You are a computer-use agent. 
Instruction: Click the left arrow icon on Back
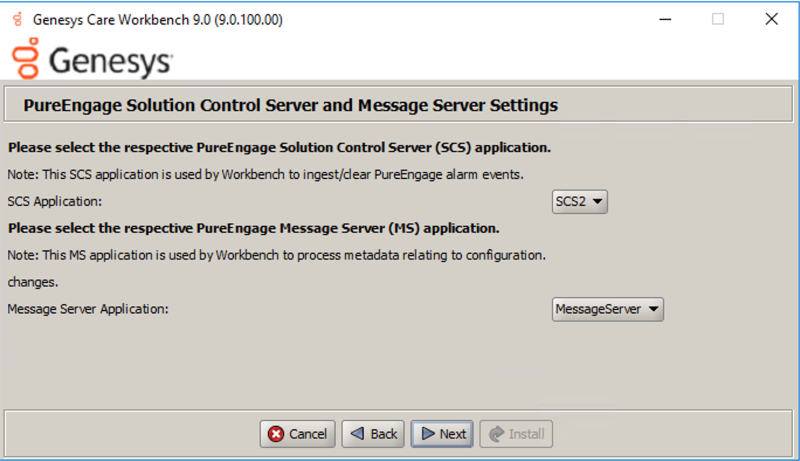tap(357, 434)
